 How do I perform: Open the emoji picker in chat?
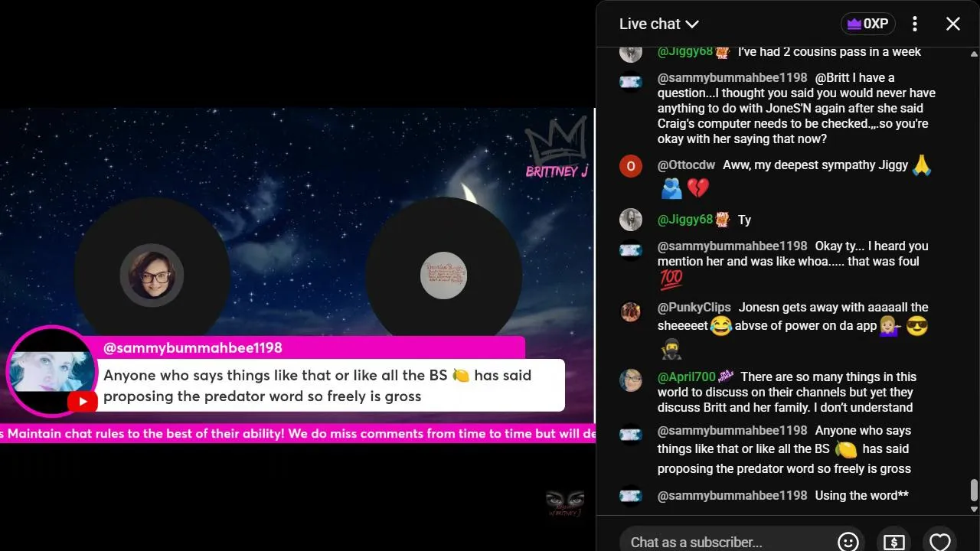(848, 541)
